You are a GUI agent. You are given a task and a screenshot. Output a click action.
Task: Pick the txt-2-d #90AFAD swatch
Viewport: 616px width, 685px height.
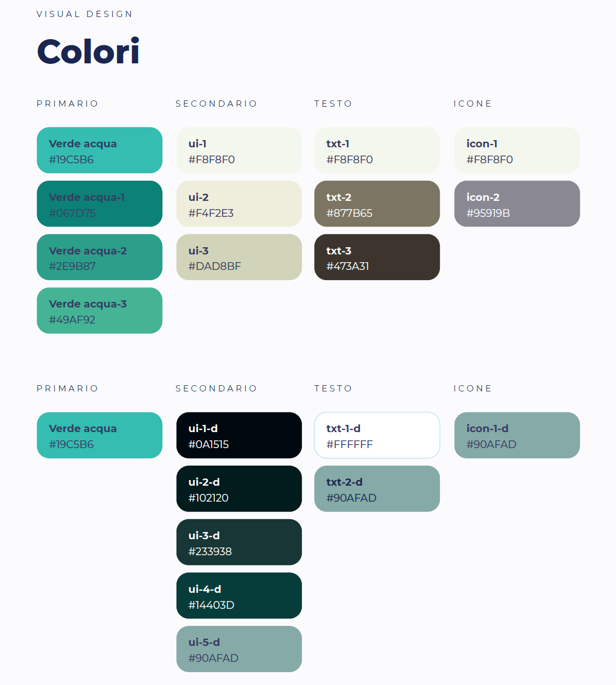point(377,489)
